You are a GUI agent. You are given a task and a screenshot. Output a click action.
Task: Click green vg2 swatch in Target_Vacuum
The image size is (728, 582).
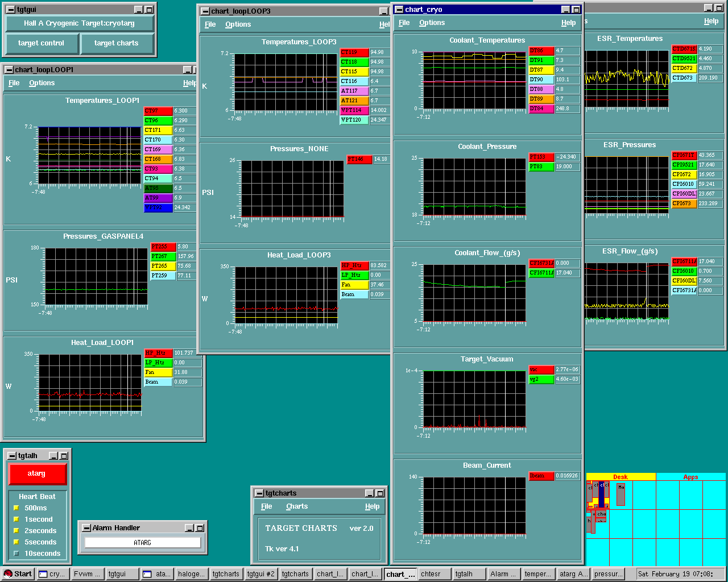click(541, 379)
